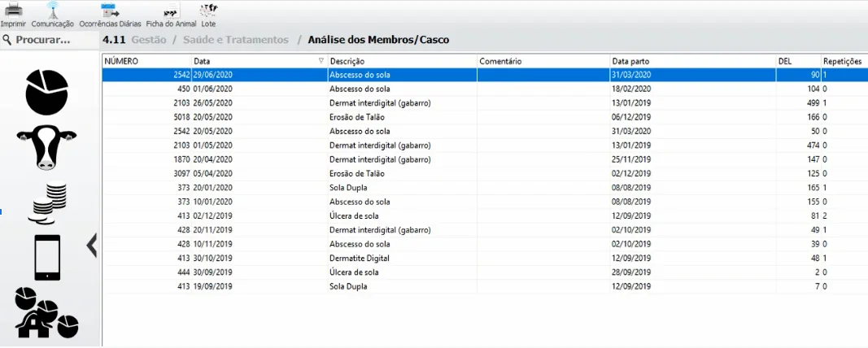This screenshot has height=348, width=868.
Task: Select animal 3097 row dated 05/04/2020
Action: click(485, 174)
